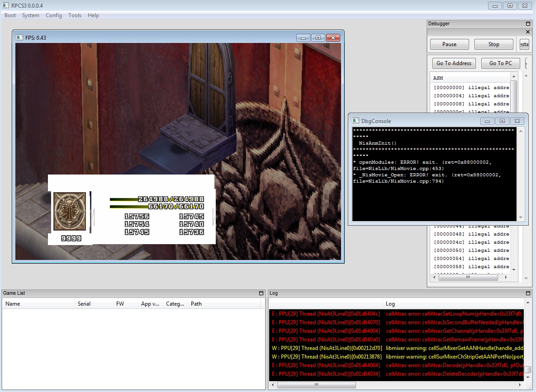Viewport: 536px width, 392px height.
Task: Select log row cellAtracSetLoopNum error
Action: coord(397,314)
